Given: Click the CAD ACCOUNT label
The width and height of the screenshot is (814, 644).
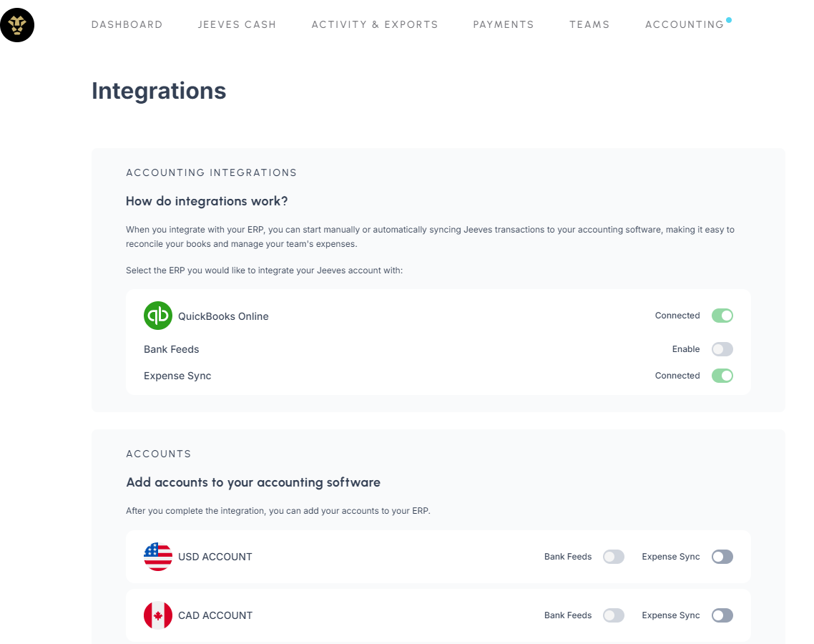Looking at the screenshot, I should (215, 615).
